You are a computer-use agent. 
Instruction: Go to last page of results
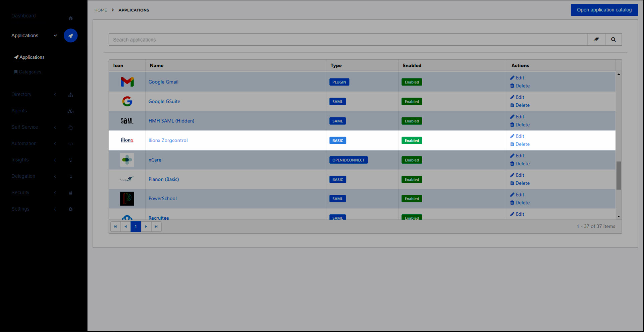coord(156,227)
